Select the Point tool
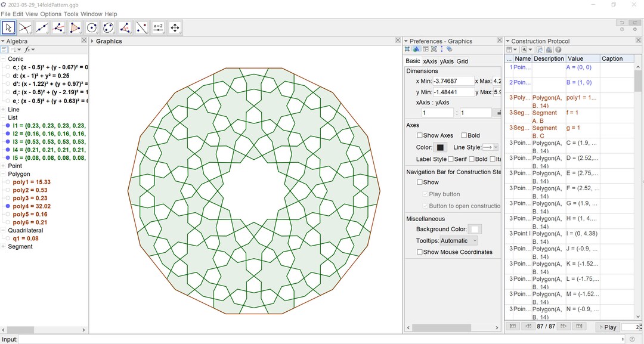The width and height of the screenshot is (644, 344). click(x=24, y=27)
